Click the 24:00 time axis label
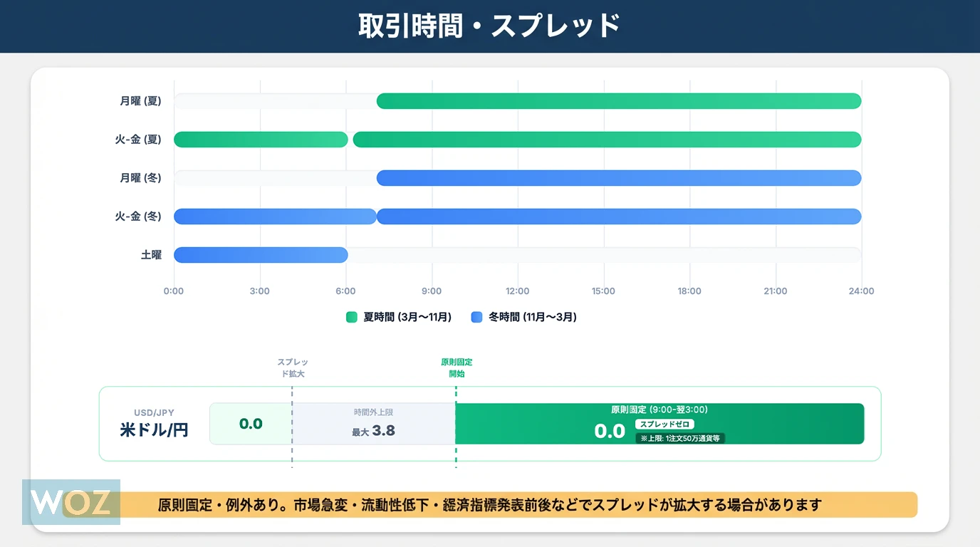Screen dimensions: 980x547 pos(861,291)
